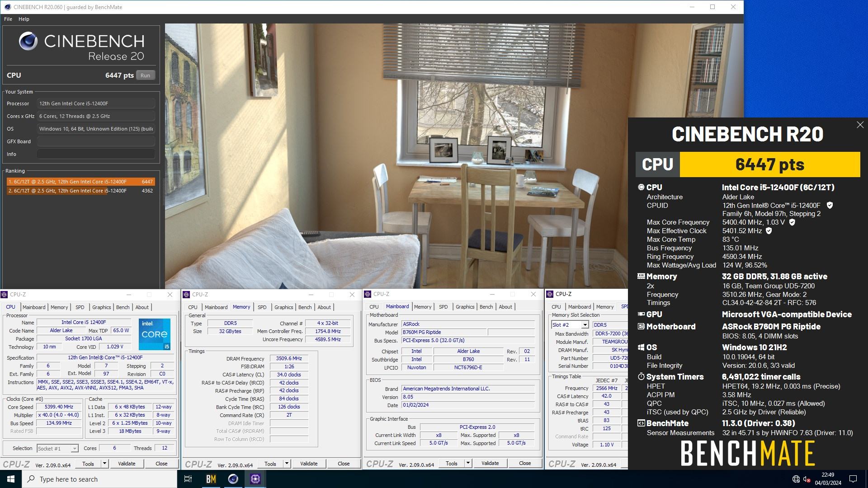The height and width of the screenshot is (488, 868).
Task: Click the CPU-Z icon of the Mainboard-tab window
Action: pos(368,294)
